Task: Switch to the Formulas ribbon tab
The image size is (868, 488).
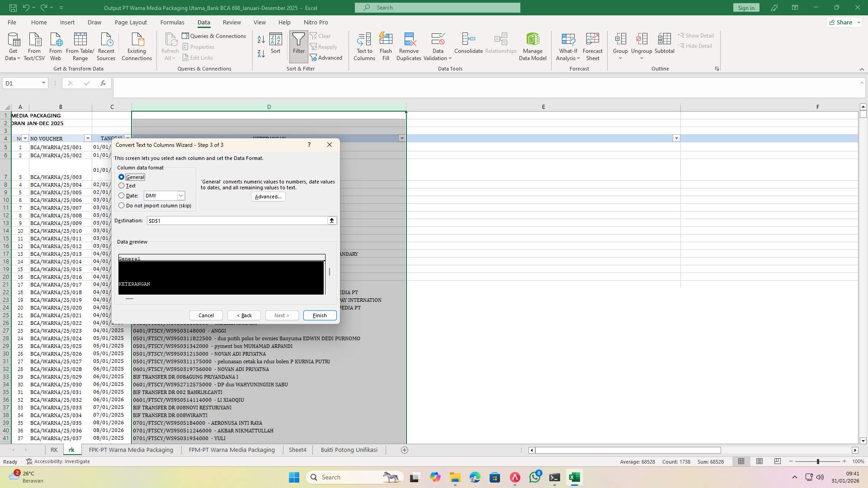Action: 172,22
